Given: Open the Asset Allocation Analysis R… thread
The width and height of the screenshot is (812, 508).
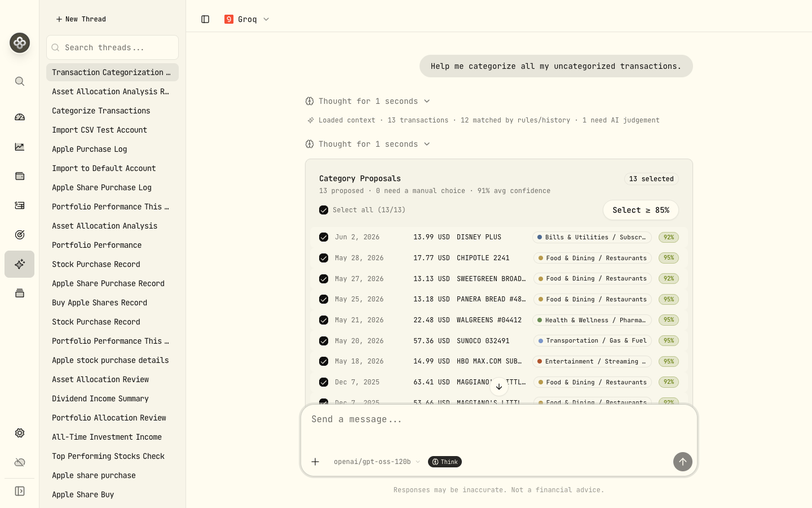Looking at the screenshot, I should point(112,91).
